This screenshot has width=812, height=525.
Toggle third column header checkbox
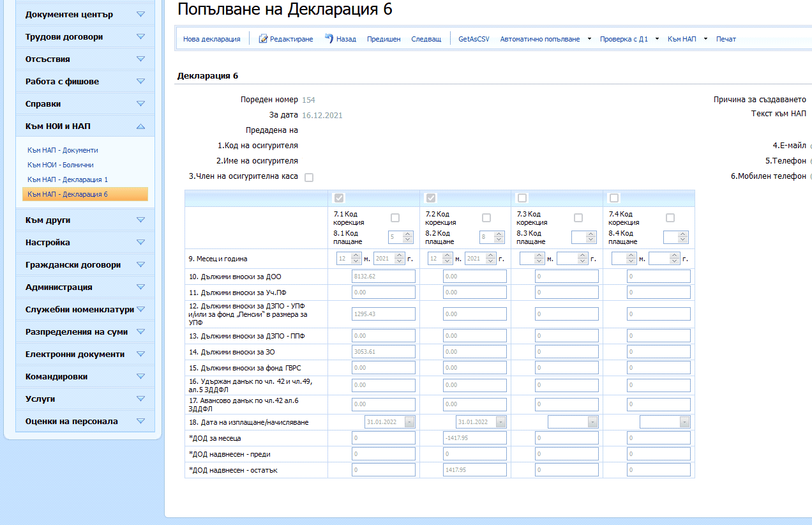[x=522, y=198]
